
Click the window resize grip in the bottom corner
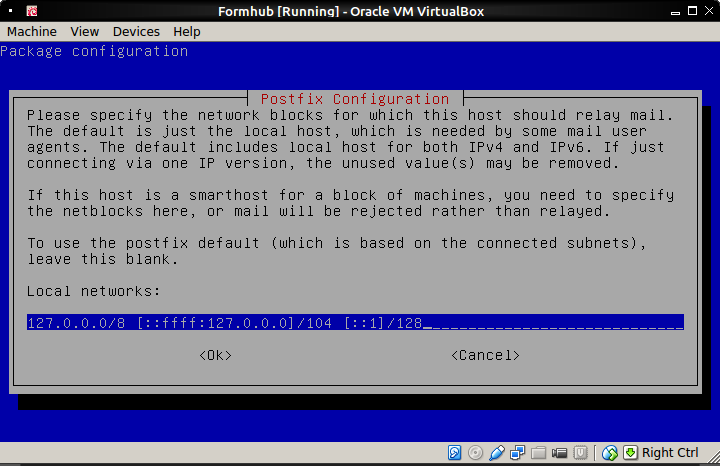714,456
